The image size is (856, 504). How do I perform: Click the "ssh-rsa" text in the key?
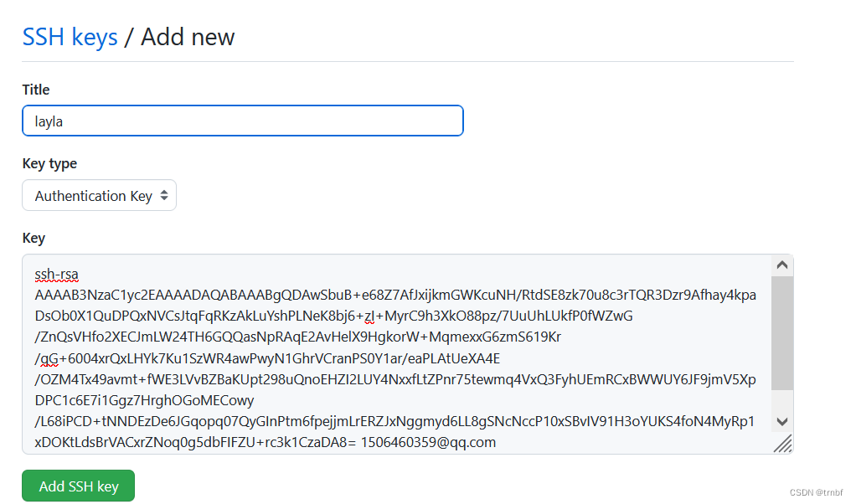pyautogui.click(x=57, y=274)
